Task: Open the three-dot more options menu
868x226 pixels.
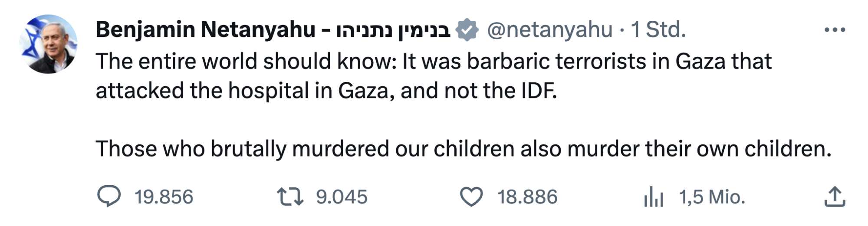Action: (x=834, y=30)
